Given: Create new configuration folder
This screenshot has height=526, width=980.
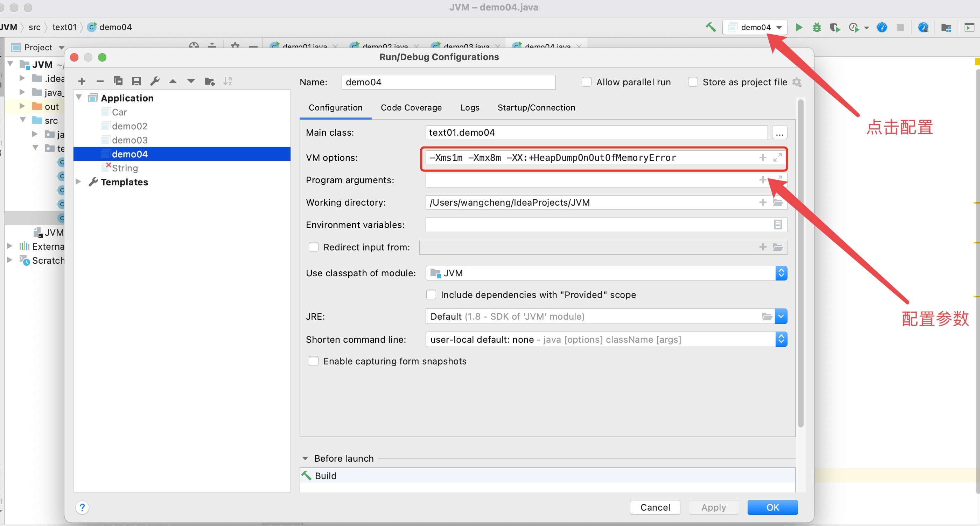Looking at the screenshot, I should pyautogui.click(x=210, y=81).
